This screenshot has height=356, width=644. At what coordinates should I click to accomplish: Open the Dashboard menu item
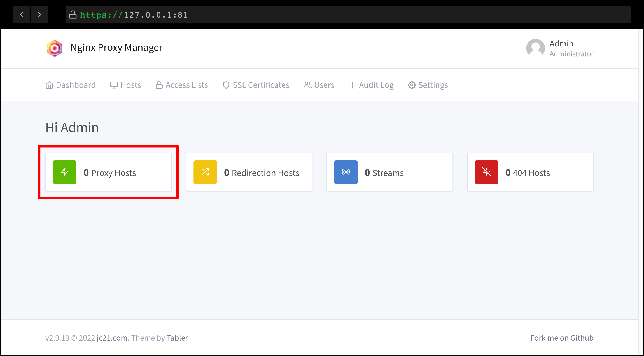tap(71, 85)
